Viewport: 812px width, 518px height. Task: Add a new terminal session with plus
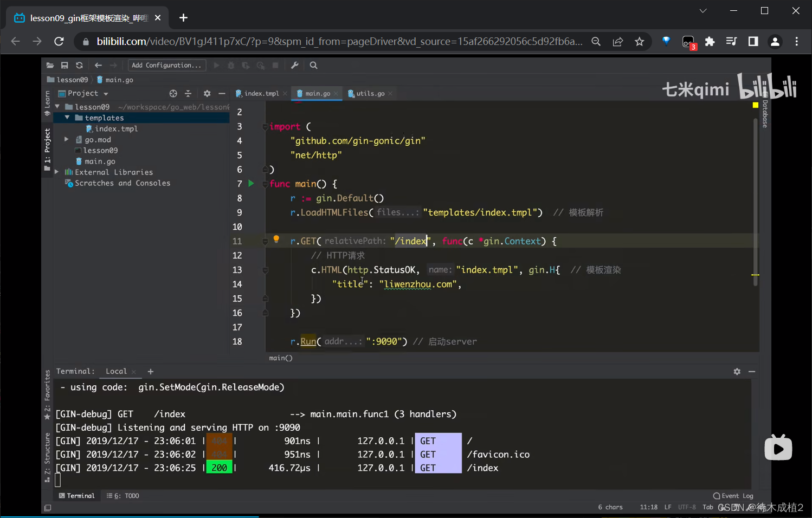pos(151,372)
